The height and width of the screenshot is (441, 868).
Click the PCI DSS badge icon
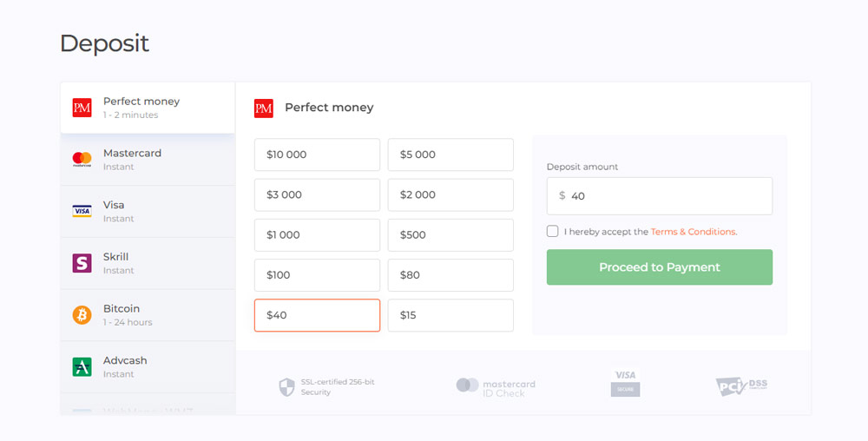coord(741,386)
